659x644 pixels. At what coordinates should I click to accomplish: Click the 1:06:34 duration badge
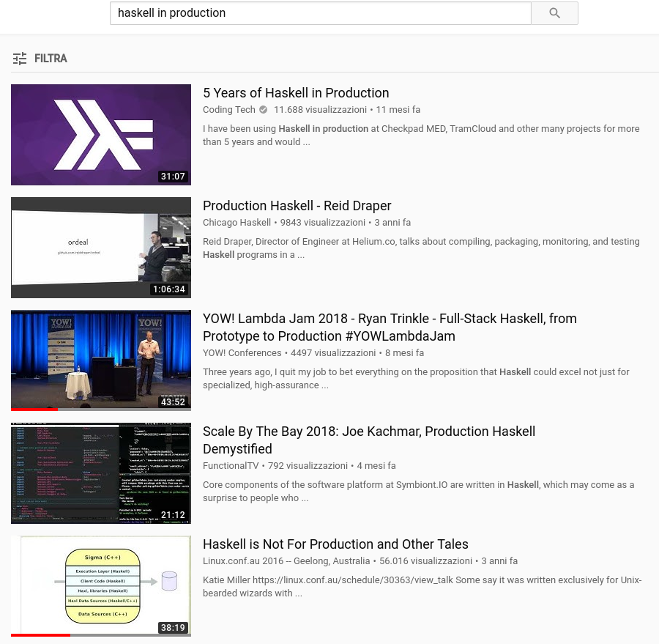(x=169, y=289)
